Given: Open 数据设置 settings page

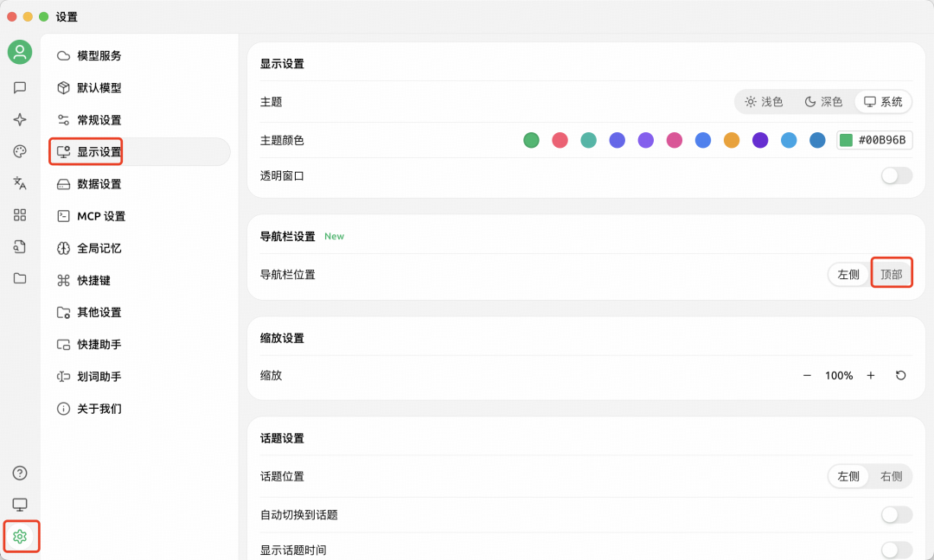Looking at the screenshot, I should (x=139, y=184).
